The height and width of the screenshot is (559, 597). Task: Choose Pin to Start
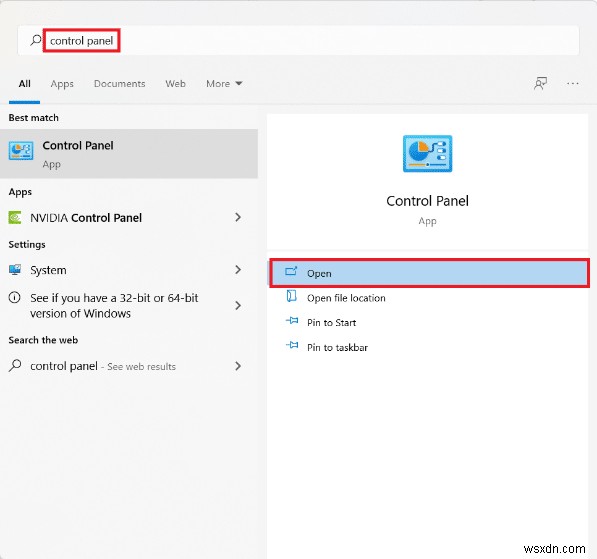pyautogui.click(x=332, y=323)
